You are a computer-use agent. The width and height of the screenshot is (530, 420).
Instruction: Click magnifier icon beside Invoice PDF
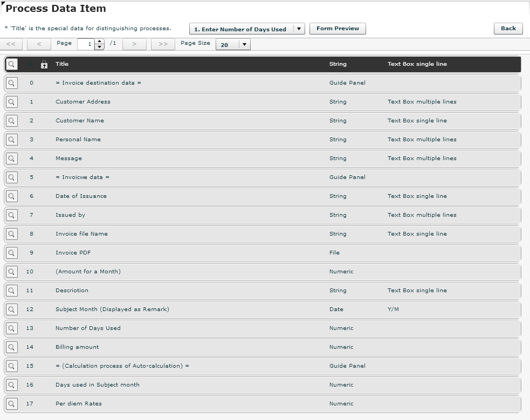(x=11, y=253)
